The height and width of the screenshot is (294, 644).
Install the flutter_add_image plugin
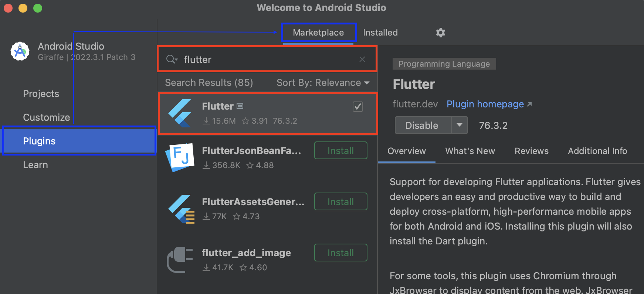pyautogui.click(x=340, y=253)
